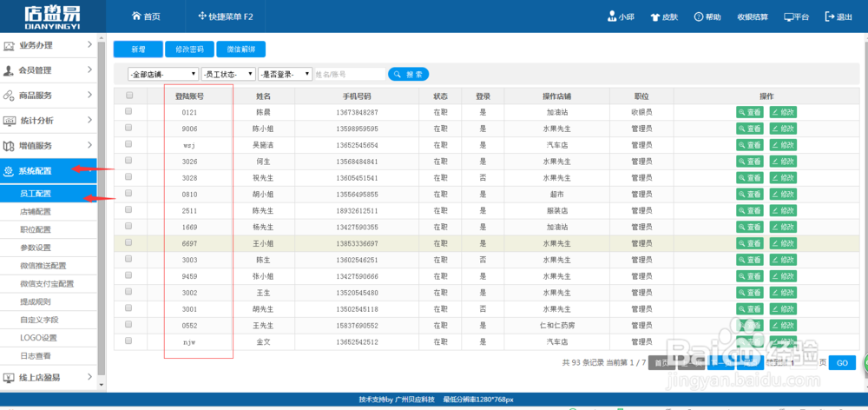The height and width of the screenshot is (410, 868).
Task: Click the magnifier icon on 搜索 button
Action: [x=398, y=74]
